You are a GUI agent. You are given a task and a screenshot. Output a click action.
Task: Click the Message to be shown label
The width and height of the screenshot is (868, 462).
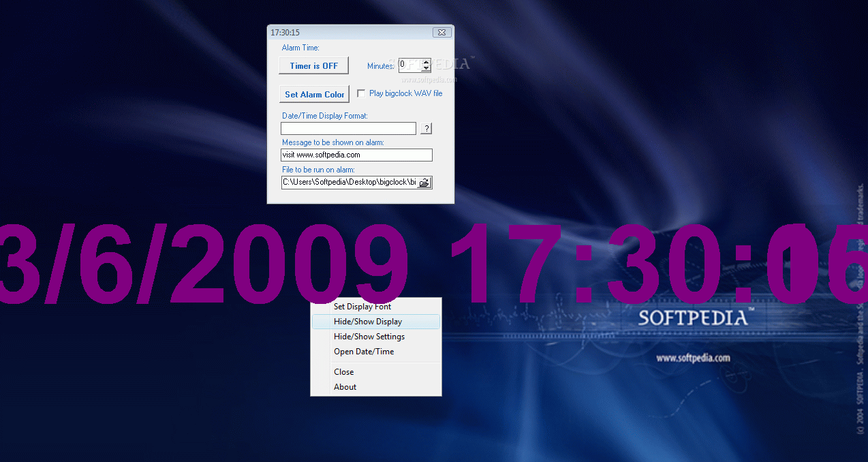click(333, 142)
